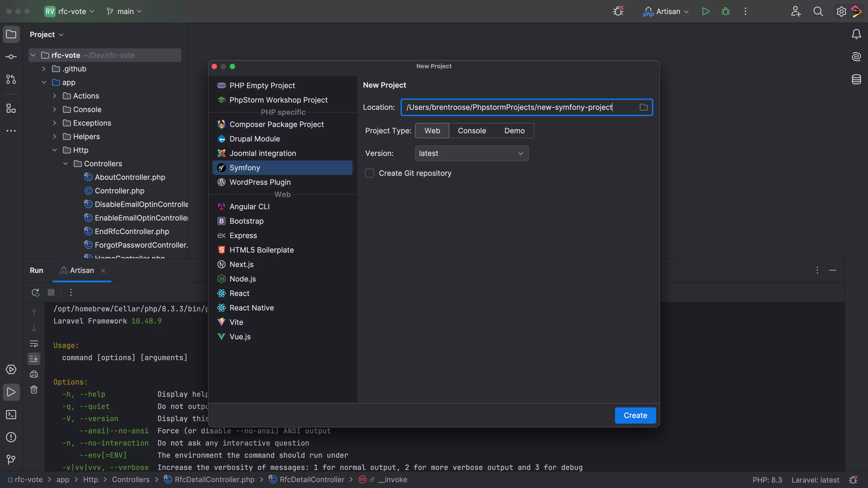
Task: Click into the Location path field
Action: coord(519,107)
